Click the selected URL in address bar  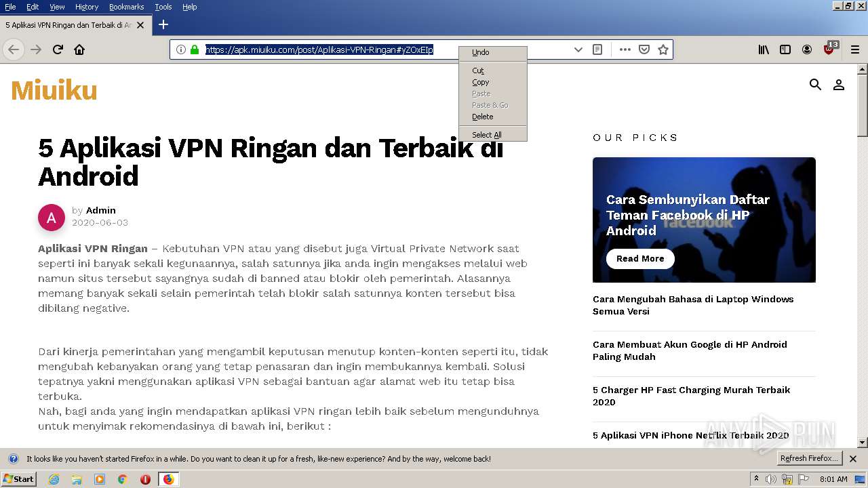319,49
